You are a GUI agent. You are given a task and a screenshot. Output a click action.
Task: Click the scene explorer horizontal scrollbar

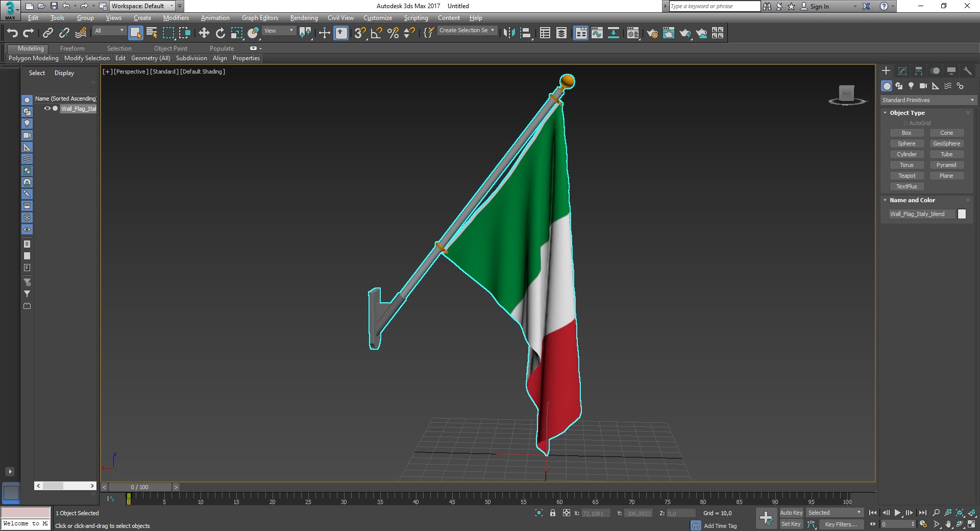tap(65, 486)
